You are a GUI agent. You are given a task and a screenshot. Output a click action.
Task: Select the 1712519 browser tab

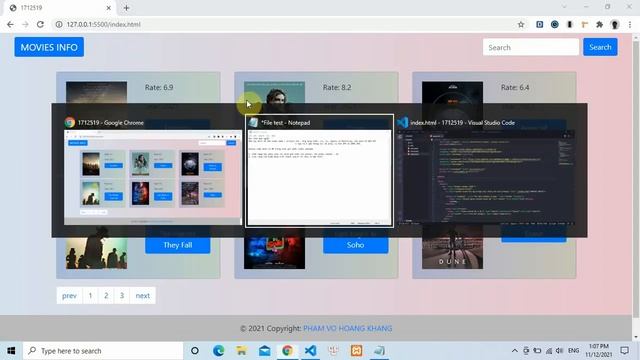[60, 8]
